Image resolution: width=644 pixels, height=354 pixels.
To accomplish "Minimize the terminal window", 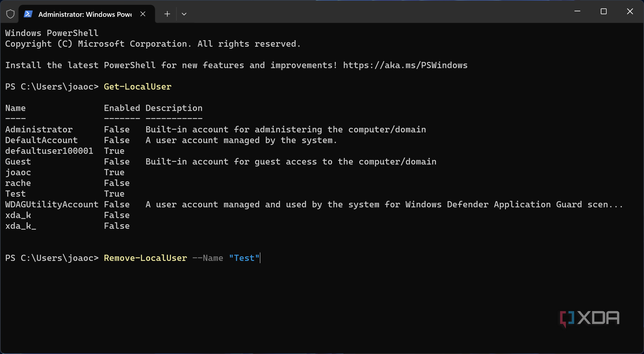I will click(x=577, y=12).
